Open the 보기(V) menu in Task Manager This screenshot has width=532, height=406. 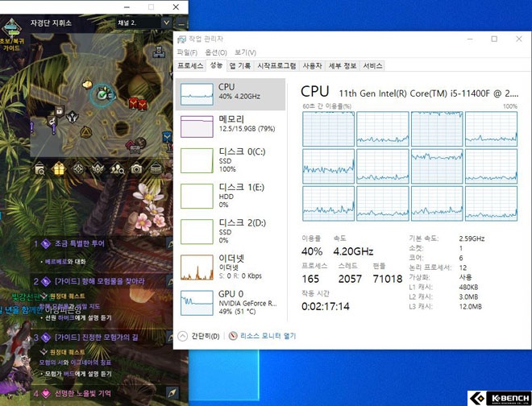click(245, 52)
